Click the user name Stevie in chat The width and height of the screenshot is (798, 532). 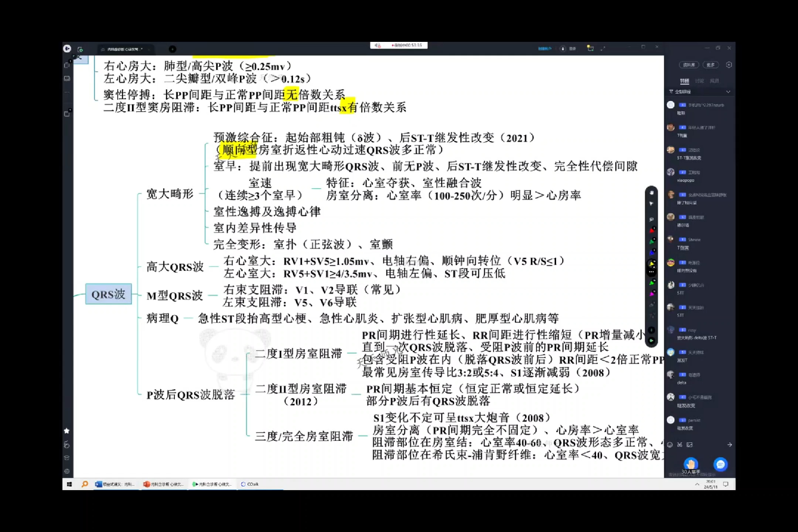click(x=695, y=240)
